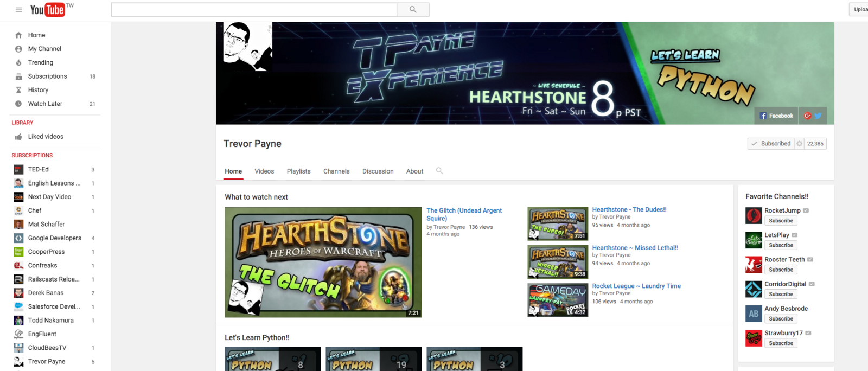Subscribe to RocketJump channel
The image size is (868, 371).
781,221
